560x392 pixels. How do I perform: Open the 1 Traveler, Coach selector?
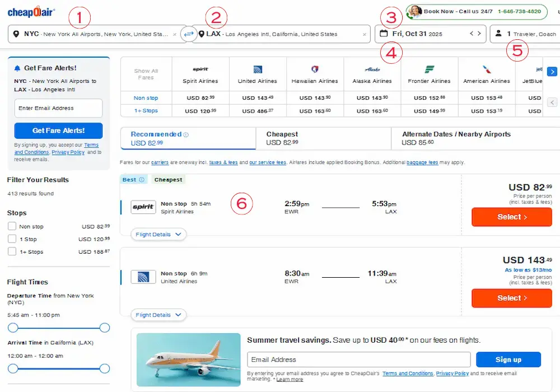525,34
